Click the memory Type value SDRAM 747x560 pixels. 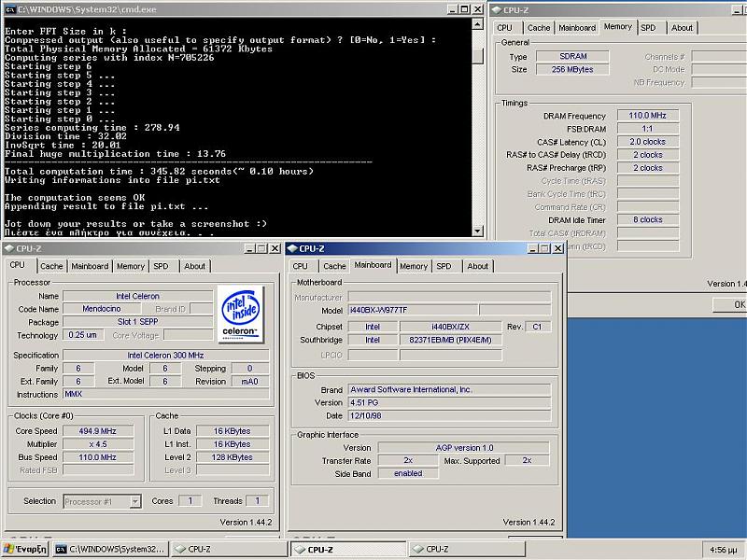(572, 56)
